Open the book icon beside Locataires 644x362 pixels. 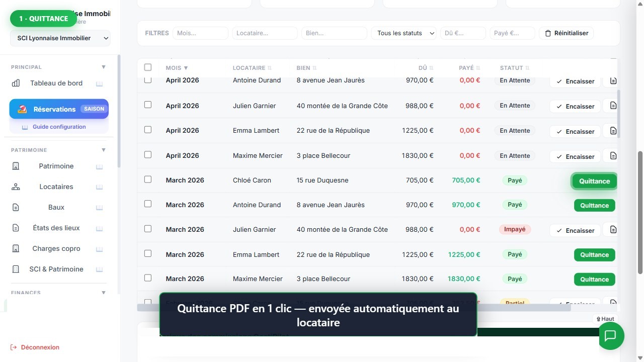[100, 187]
